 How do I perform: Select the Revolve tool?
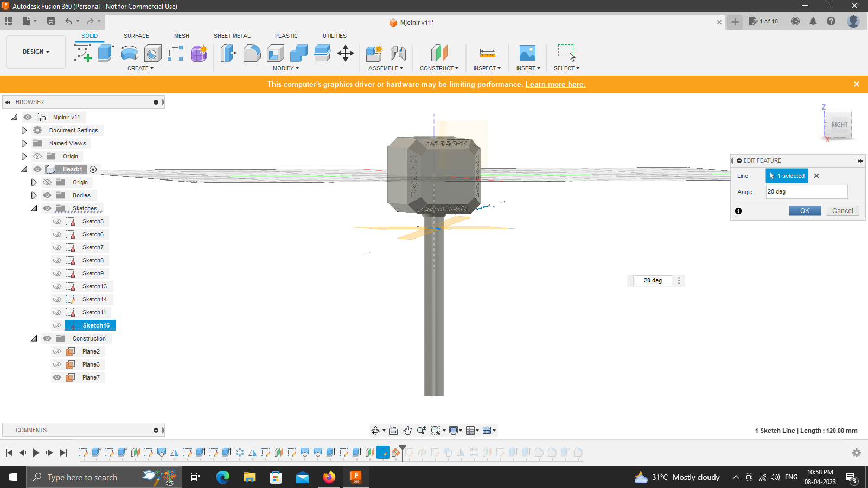pos(129,53)
